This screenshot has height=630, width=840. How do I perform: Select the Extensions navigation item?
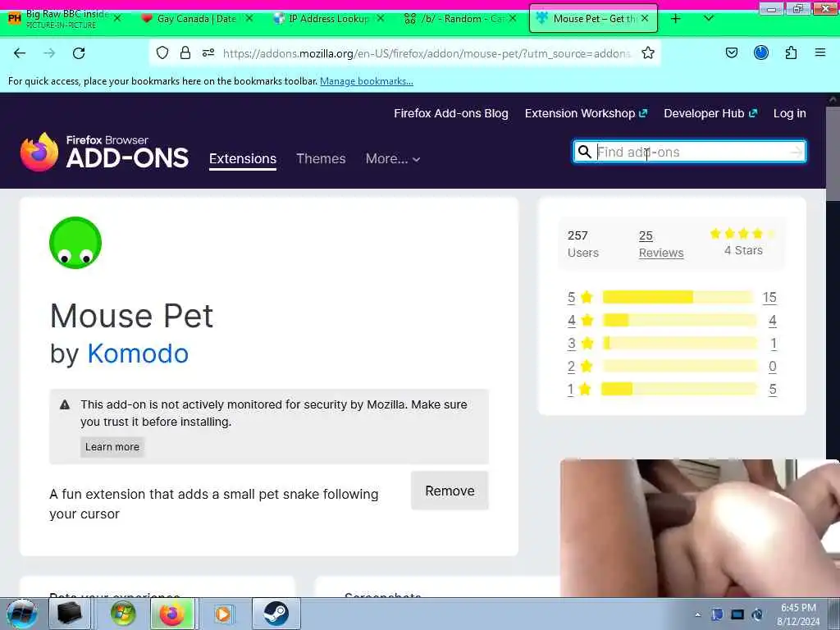coord(243,159)
